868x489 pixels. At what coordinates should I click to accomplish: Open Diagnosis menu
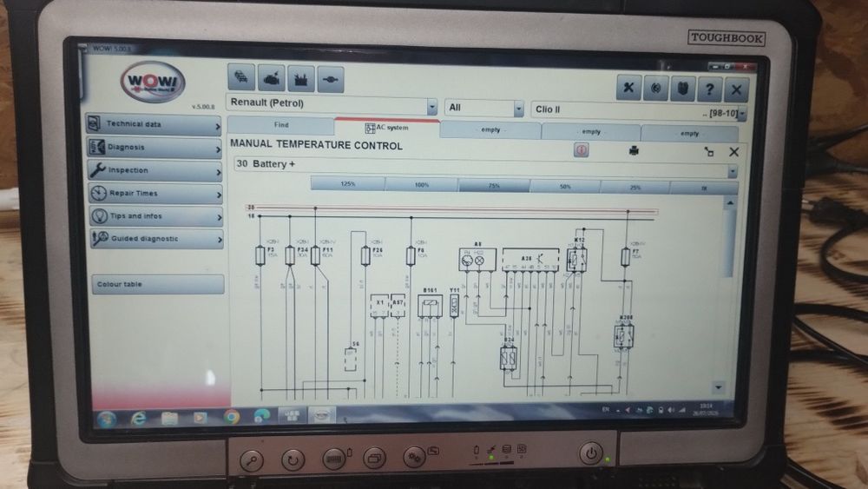pos(155,148)
